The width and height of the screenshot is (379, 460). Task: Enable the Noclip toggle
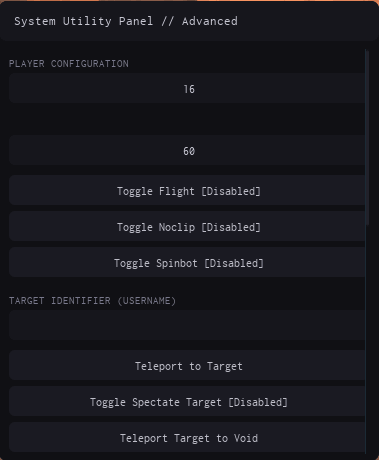click(x=187, y=226)
